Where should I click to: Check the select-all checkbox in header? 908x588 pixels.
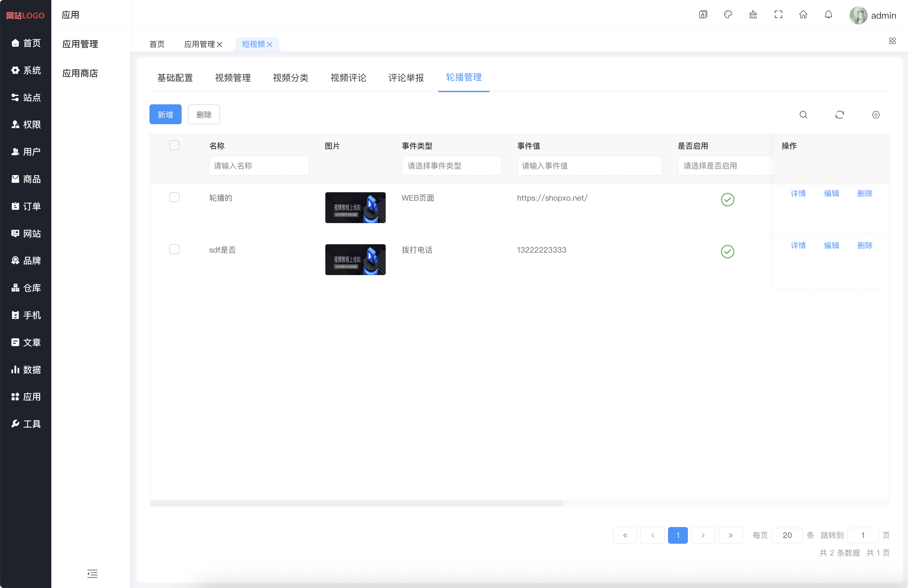[x=174, y=145]
